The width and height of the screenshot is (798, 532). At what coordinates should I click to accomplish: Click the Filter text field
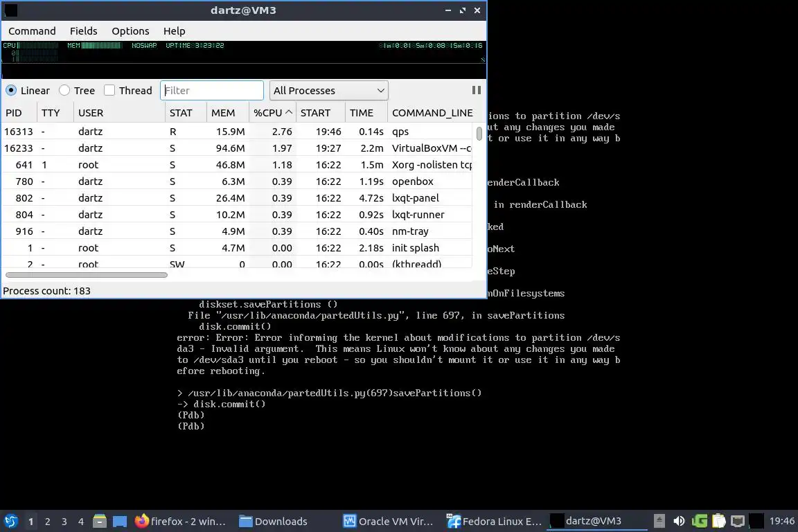[212, 90]
